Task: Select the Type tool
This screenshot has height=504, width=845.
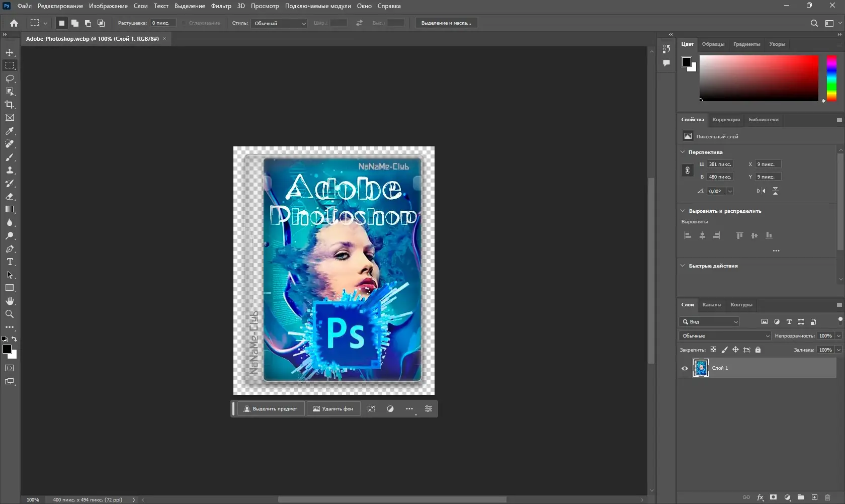Action: [x=10, y=262]
